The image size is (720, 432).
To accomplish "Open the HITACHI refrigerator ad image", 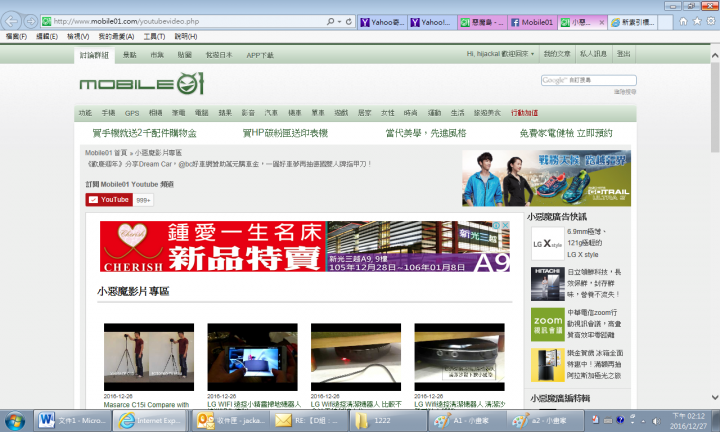I will tap(547, 284).
